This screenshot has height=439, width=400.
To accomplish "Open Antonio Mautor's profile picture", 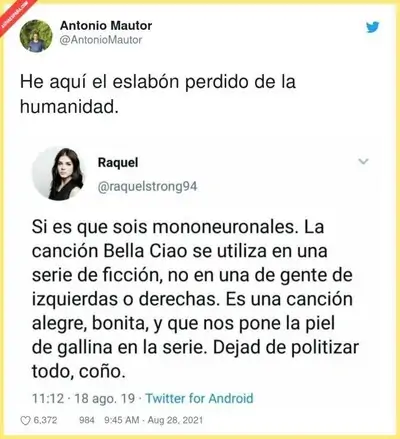I will (36, 36).
